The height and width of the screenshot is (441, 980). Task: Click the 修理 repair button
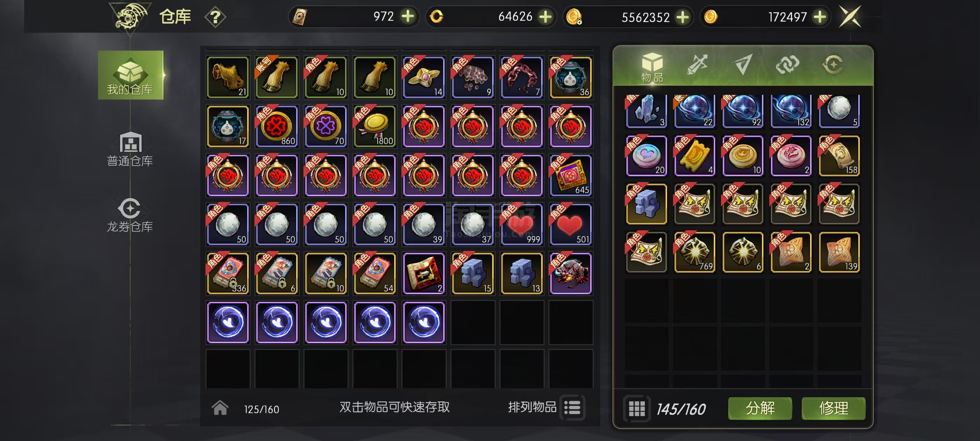coord(834,408)
